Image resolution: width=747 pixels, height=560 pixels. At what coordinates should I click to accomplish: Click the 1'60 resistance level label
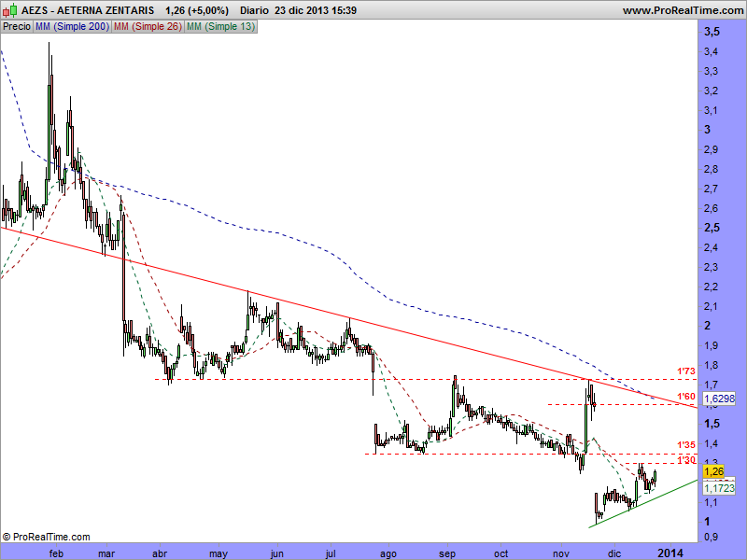point(686,396)
